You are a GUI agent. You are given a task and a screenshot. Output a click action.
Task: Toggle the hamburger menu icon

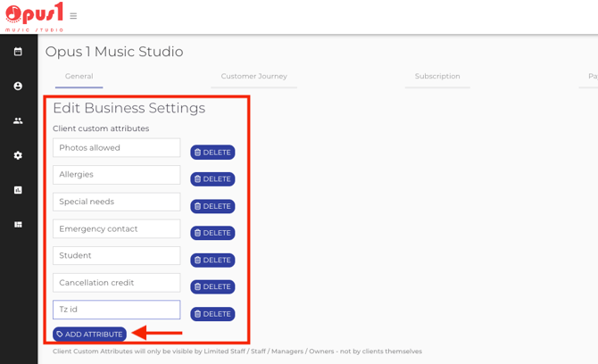[x=73, y=16]
